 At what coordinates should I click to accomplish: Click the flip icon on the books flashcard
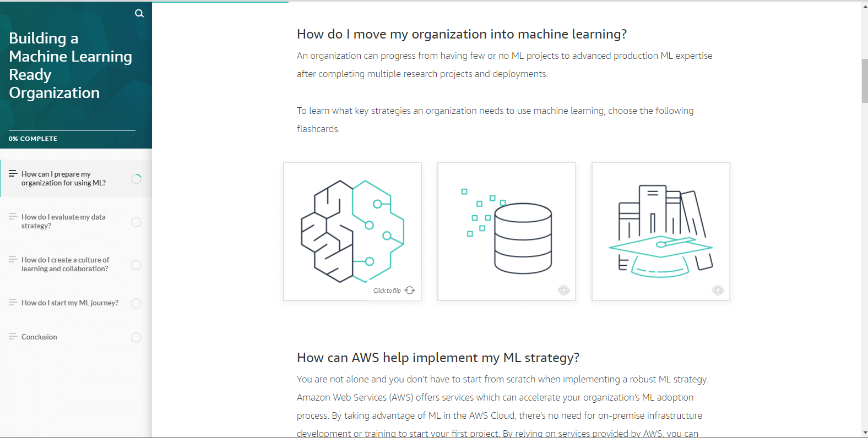coord(718,291)
